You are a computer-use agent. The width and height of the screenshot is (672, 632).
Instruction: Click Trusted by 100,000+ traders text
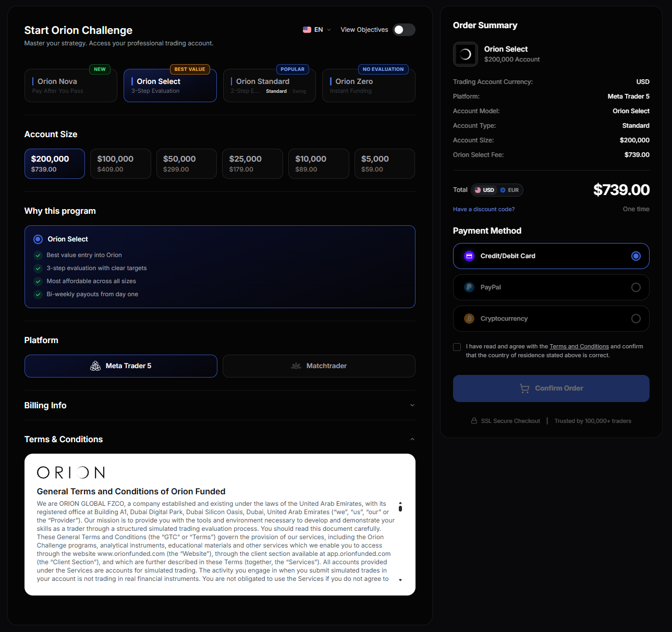click(593, 421)
